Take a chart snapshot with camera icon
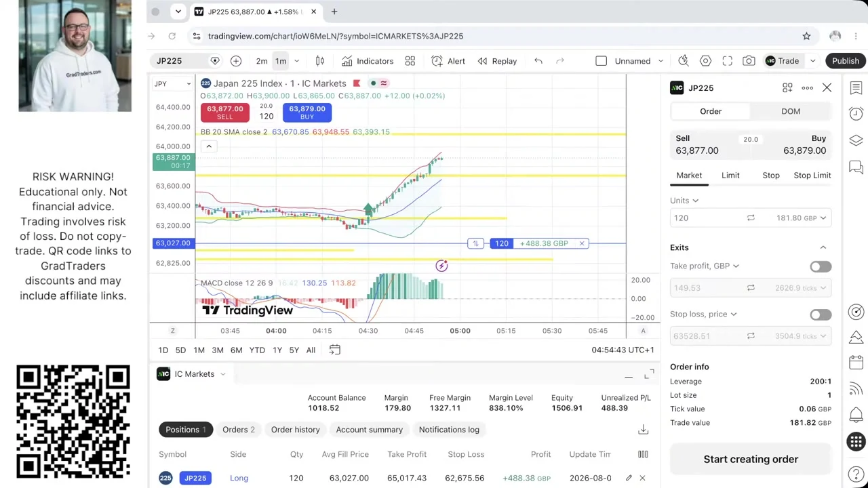Image resolution: width=868 pixels, height=488 pixels. coord(749,61)
